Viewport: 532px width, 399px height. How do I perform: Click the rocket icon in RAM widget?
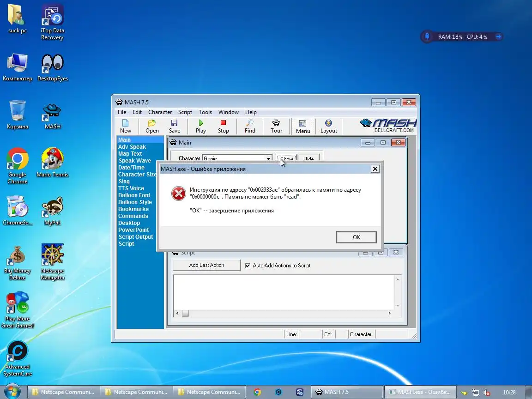(427, 36)
